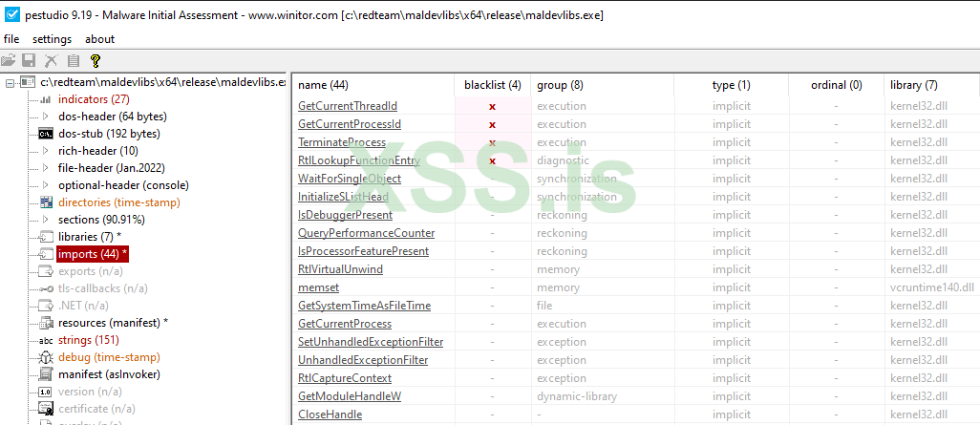The image size is (980, 425).
Task: Select strings (151) tree item
Action: 88,341
